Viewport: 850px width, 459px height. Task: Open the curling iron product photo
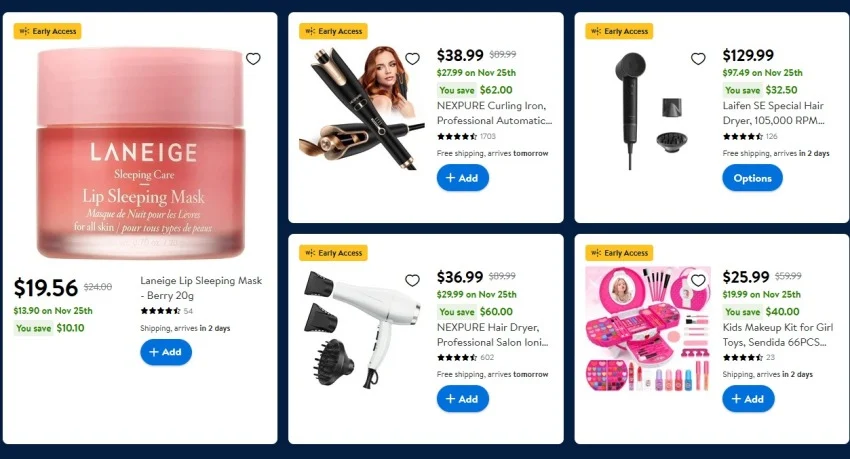(x=362, y=108)
